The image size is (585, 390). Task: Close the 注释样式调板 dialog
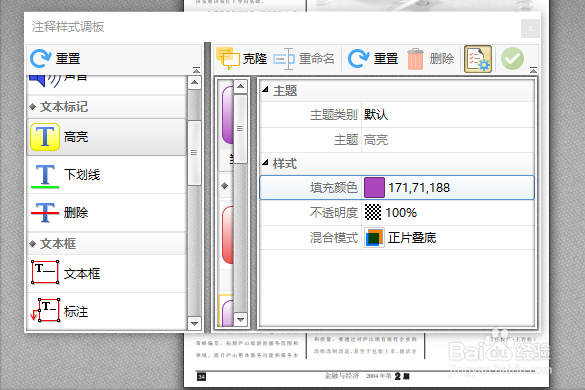tap(530, 28)
